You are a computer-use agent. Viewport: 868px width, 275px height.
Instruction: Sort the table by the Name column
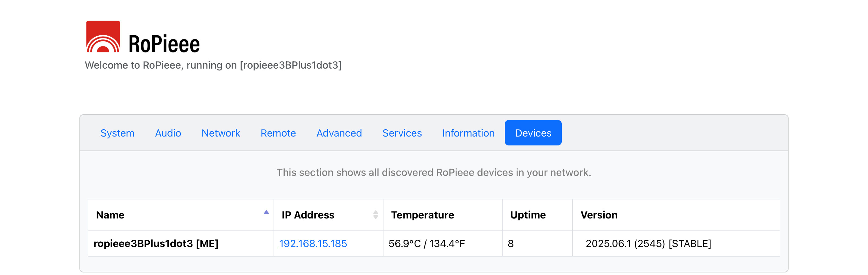coord(181,215)
